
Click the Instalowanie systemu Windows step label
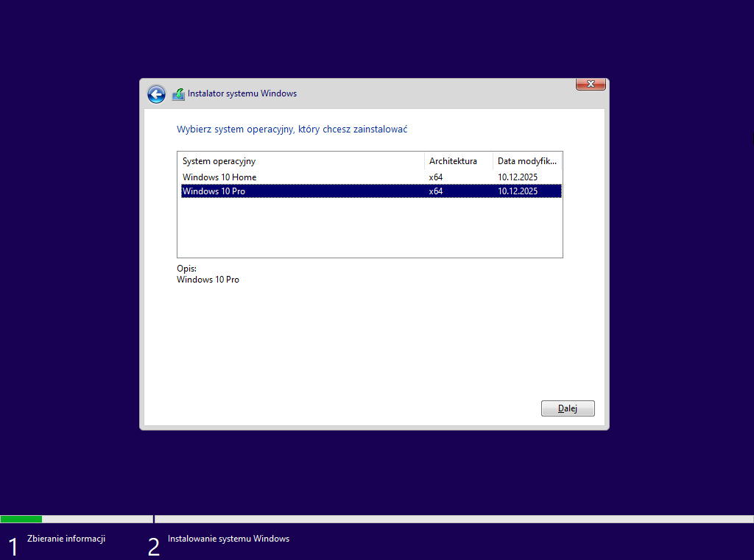pos(228,539)
